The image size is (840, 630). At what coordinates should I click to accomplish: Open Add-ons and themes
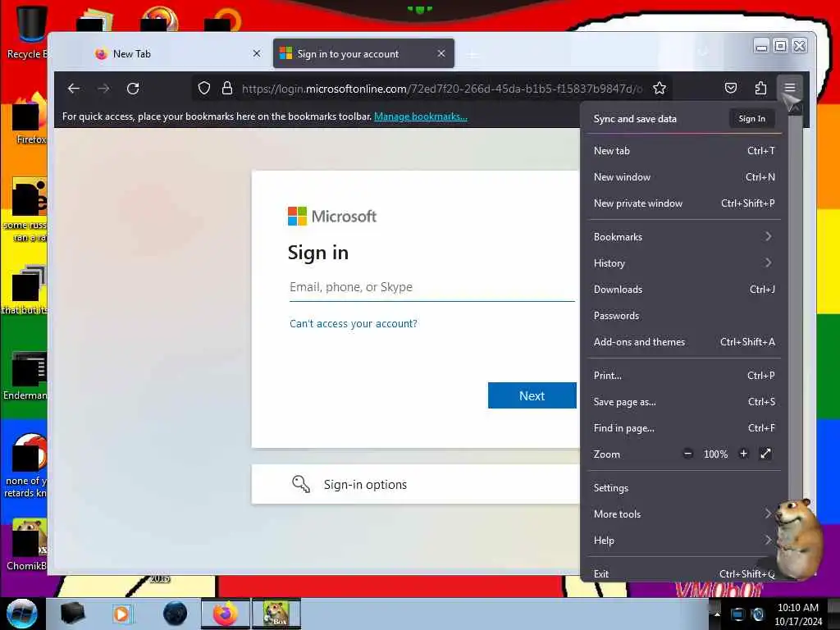[x=684, y=342]
